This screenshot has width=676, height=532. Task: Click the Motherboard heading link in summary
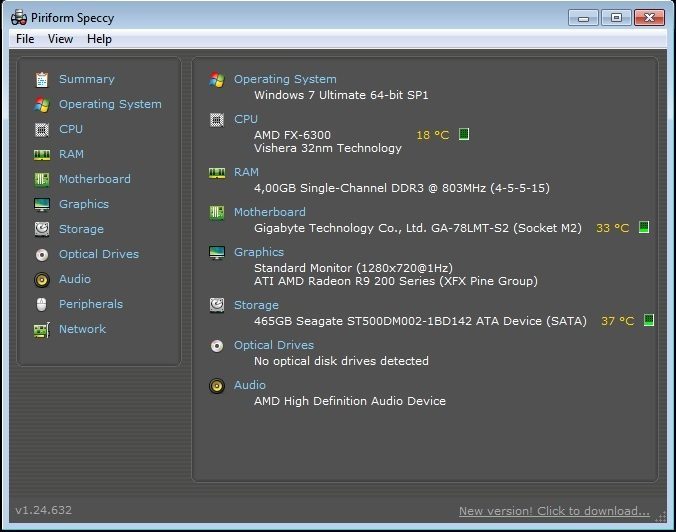270,212
